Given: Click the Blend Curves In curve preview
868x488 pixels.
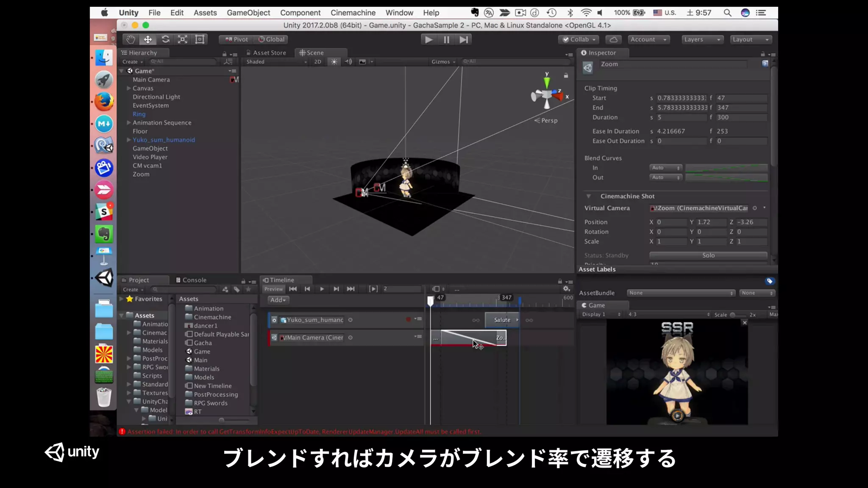Looking at the screenshot, I should pos(726,168).
